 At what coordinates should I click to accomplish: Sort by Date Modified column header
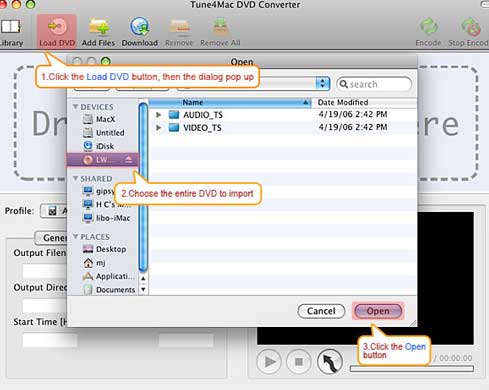[364, 102]
